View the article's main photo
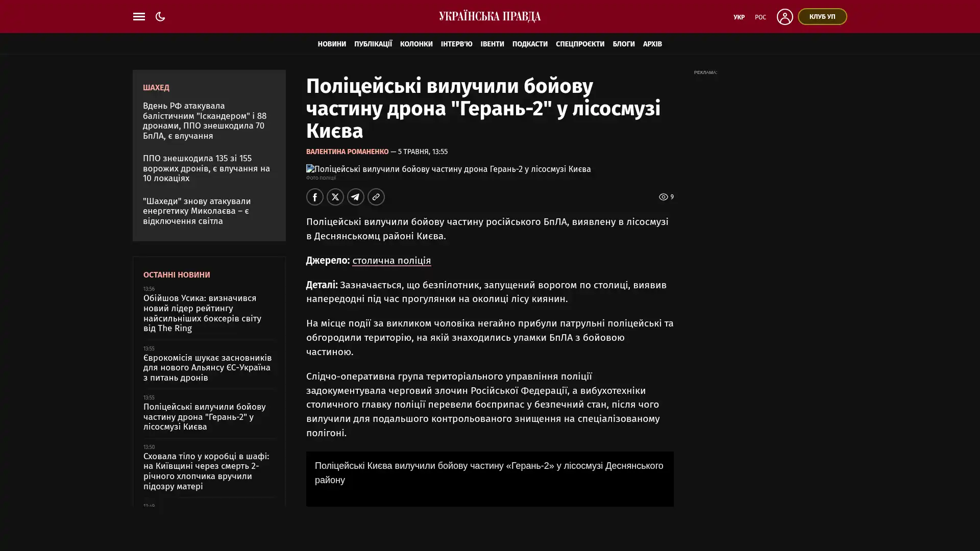This screenshot has height=551, width=980. point(449,169)
